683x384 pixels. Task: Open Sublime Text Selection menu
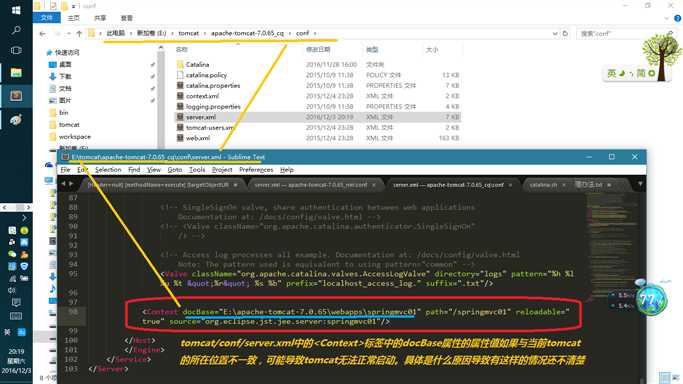108,170
